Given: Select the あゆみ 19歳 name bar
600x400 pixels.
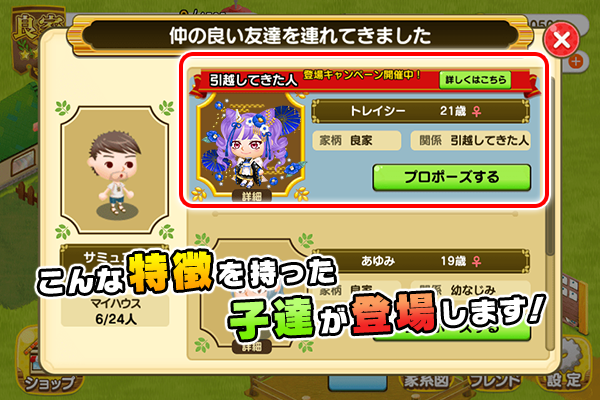Looking at the screenshot, I should click(421, 261).
